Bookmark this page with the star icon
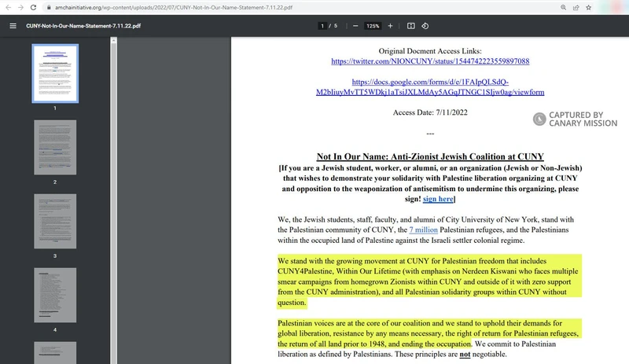The image size is (629, 364). click(588, 7)
